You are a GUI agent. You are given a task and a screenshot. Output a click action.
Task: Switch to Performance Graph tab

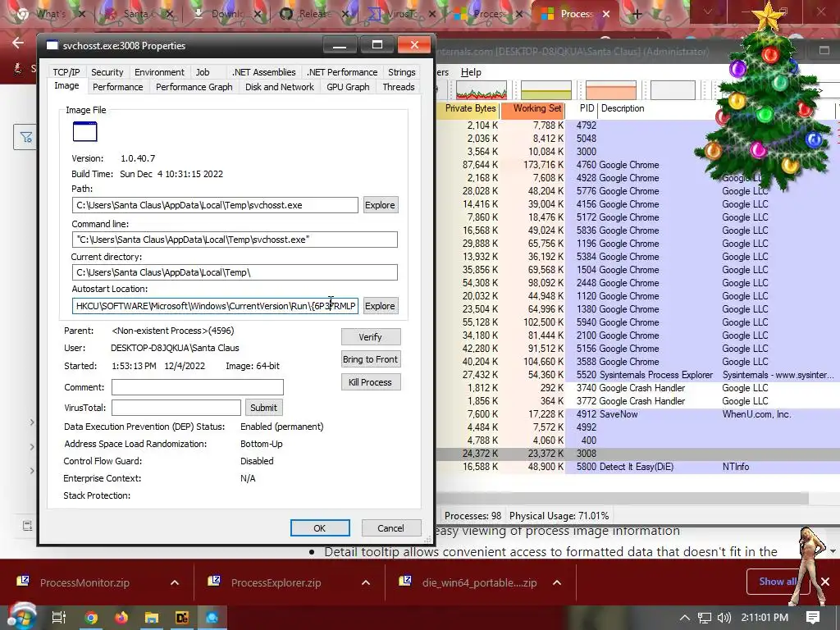[194, 87]
